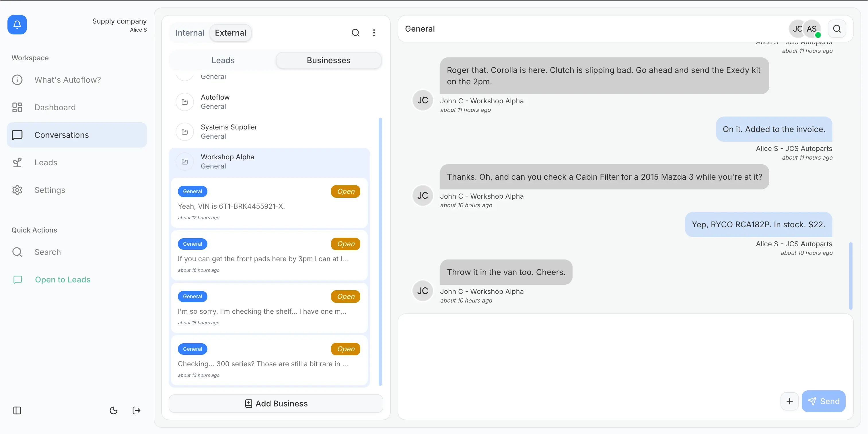
Task: Click the 'On it. Added to the invoice.' message
Action: [x=774, y=129]
